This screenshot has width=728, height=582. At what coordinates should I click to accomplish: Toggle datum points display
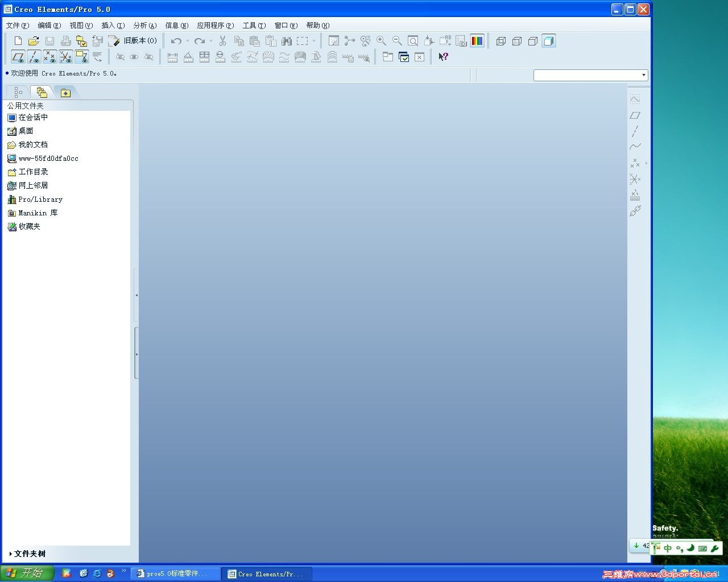point(50,57)
